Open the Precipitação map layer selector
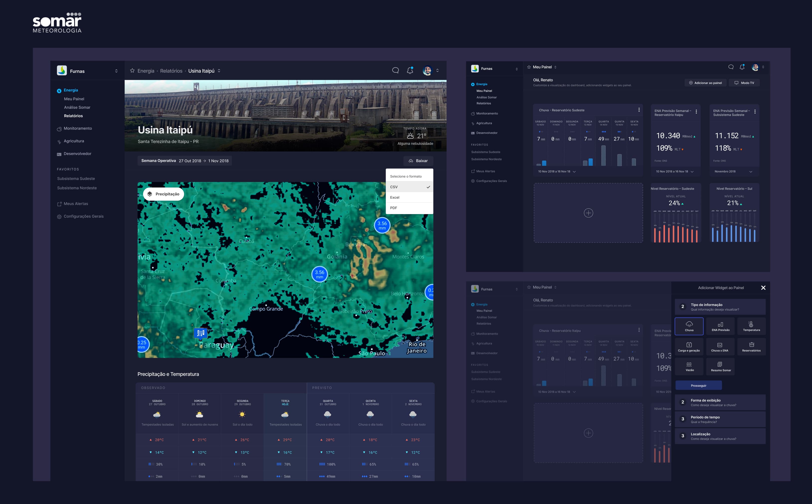The height and width of the screenshot is (504, 812). click(x=163, y=194)
